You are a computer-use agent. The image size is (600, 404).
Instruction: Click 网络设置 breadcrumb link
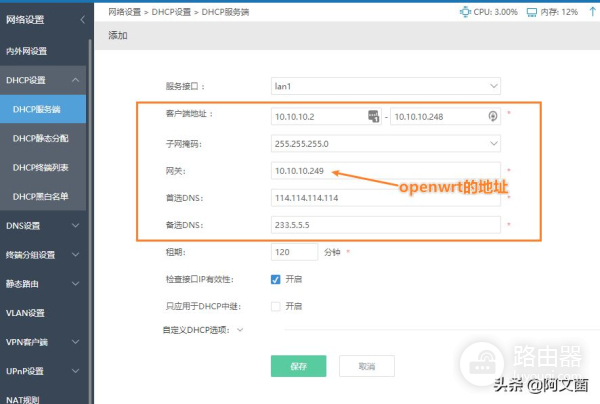pos(125,12)
